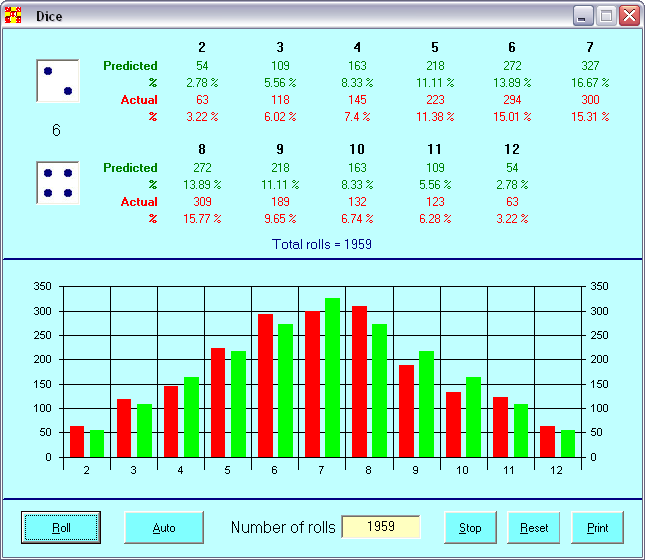Focus the Number of rolls field
The image size is (645, 560).
381,527
